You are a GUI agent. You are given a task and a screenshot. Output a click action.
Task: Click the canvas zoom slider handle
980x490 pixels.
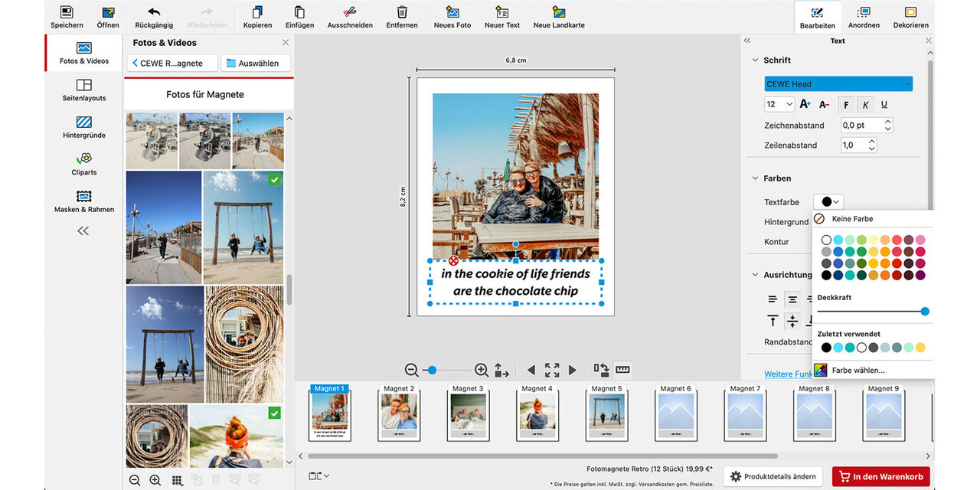click(432, 371)
